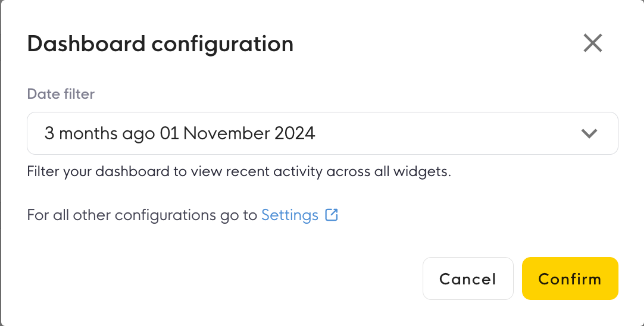Click the 'Dashboard configuration' heading
Image resolution: width=644 pixels, height=326 pixels.
[160, 44]
